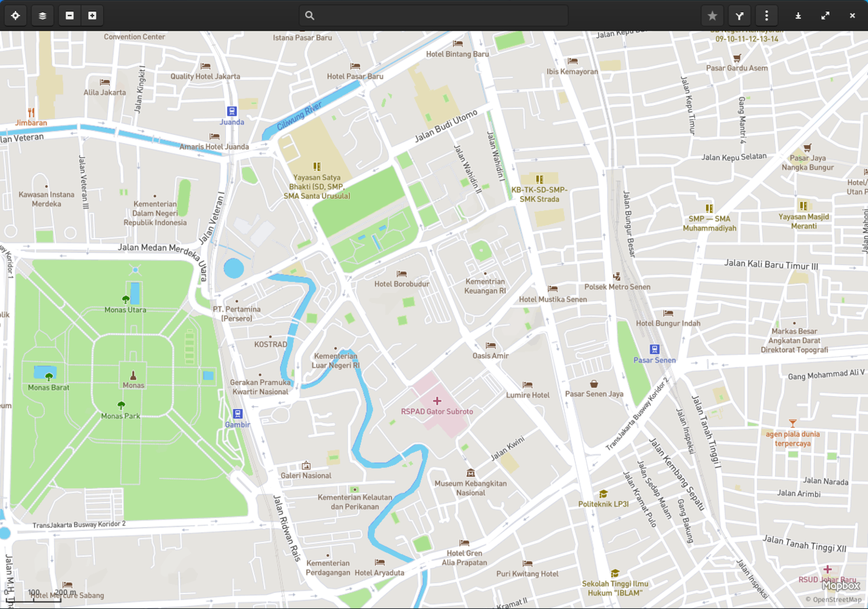Image resolution: width=868 pixels, height=609 pixels.
Task: Zoom out using the minus icon
Action: pyautogui.click(x=69, y=15)
